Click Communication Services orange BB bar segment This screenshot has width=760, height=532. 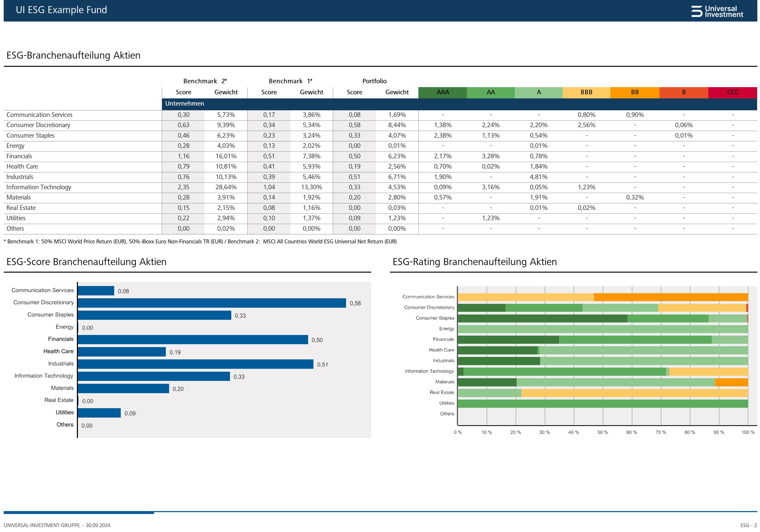tap(671, 297)
